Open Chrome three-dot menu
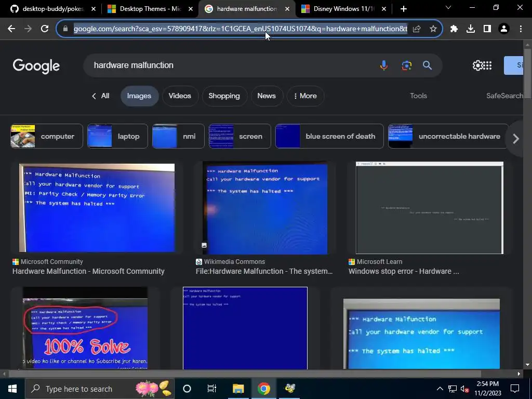Viewport: 532px width, 399px height. point(521,29)
